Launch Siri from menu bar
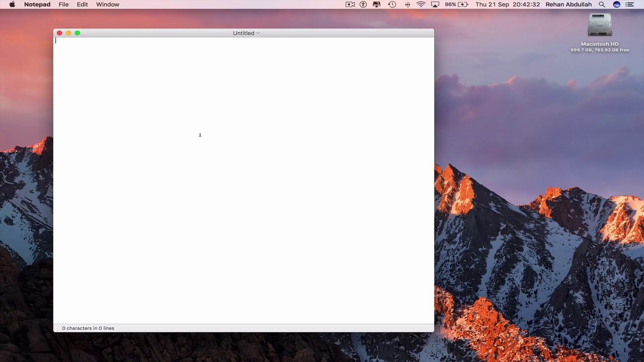Screen dimensions: 644x362 [x=617, y=5]
